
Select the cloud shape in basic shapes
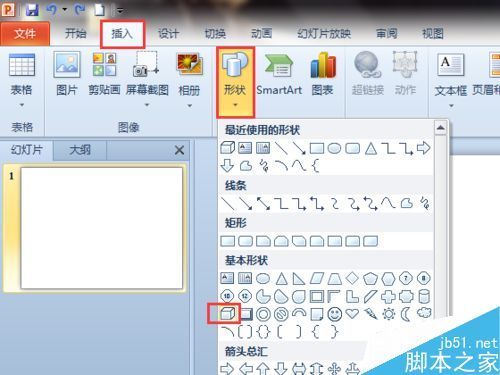(424, 313)
